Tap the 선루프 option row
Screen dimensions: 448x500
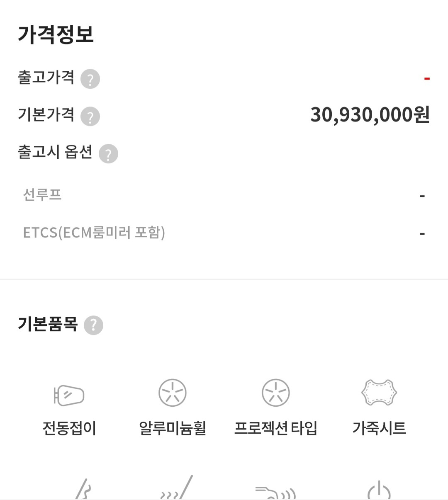point(42,194)
